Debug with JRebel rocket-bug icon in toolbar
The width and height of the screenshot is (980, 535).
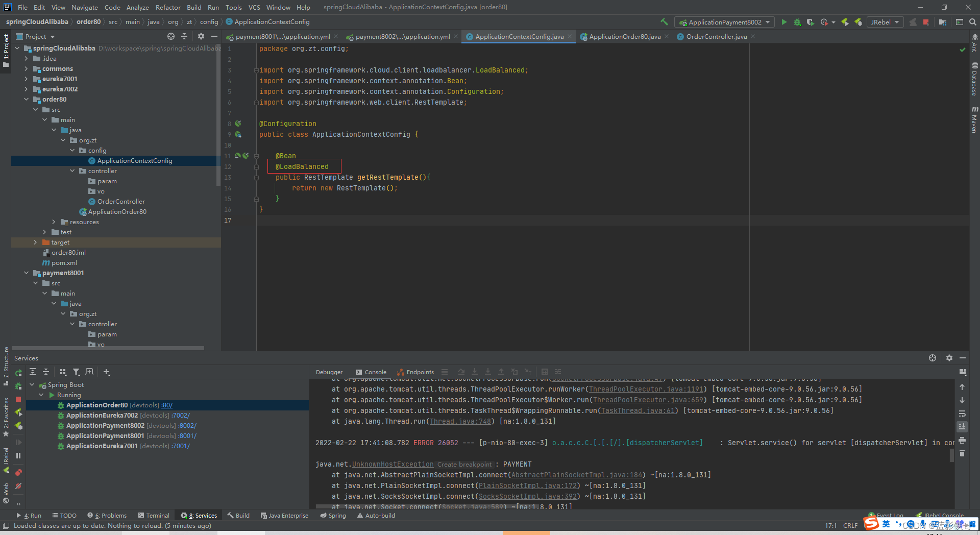pos(858,22)
